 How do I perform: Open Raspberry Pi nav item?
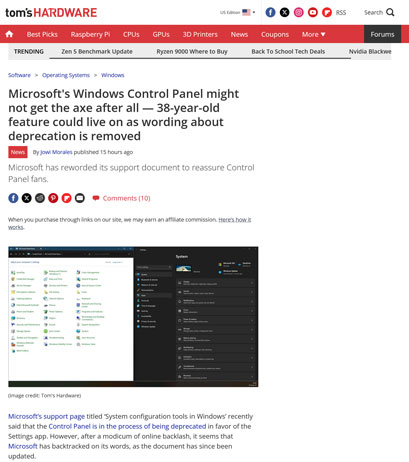pos(90,34)
